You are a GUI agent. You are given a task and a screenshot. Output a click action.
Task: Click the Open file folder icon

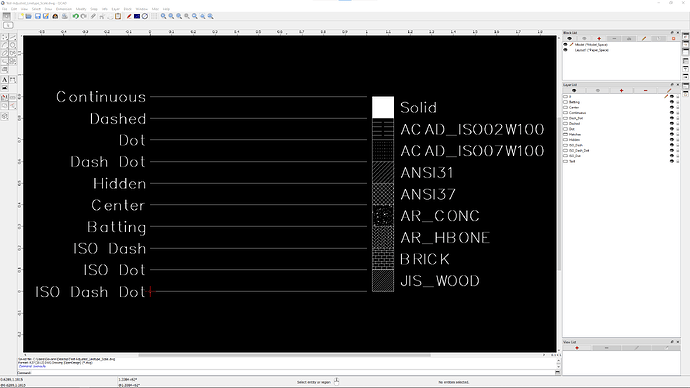tap(29, 16)
